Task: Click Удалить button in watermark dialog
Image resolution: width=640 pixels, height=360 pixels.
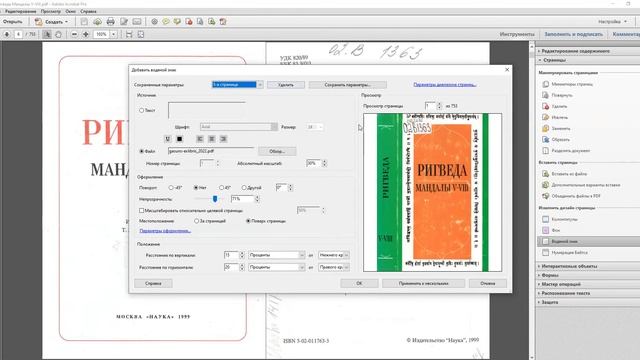Action: [286, 85]
